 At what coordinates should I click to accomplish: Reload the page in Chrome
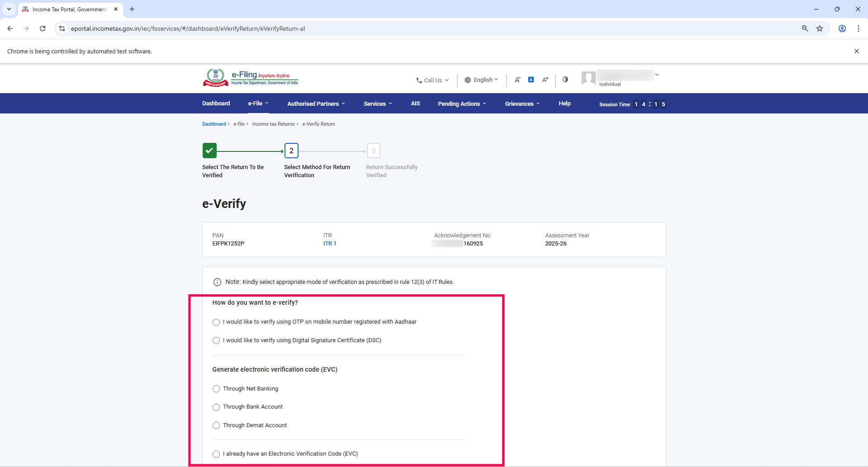(43, 28)
